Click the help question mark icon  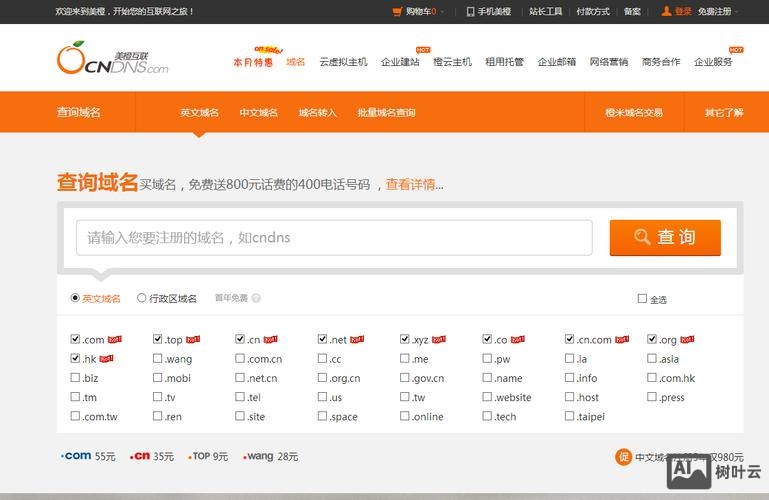pyautogui.click(x=256, y=298)
